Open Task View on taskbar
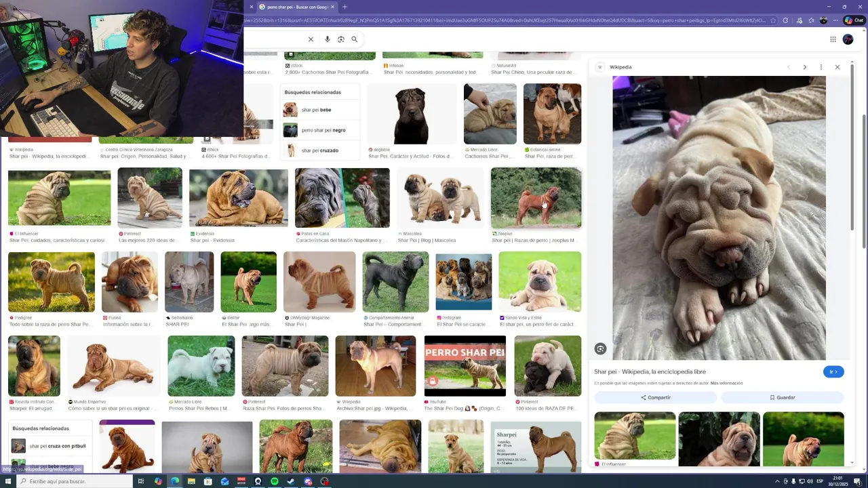This screenshot has height=488, width=868. pyautogui.click(x=141, y=481)
